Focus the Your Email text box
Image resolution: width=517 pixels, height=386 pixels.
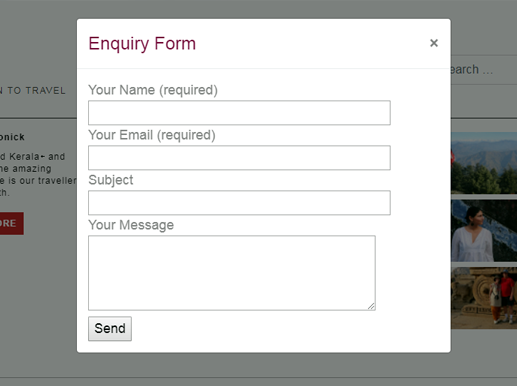pos(239,158)
